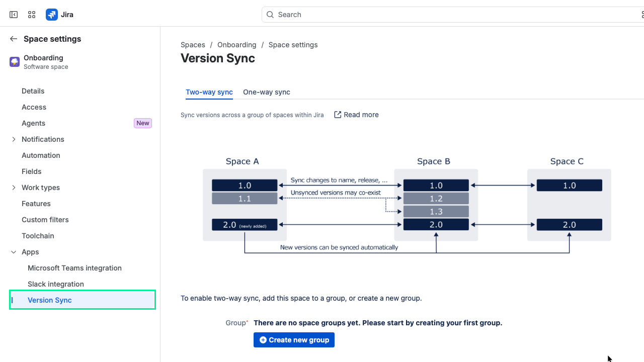Go to Spaces breadcrumb
The image size is (644, 362).
pos(193,45)
